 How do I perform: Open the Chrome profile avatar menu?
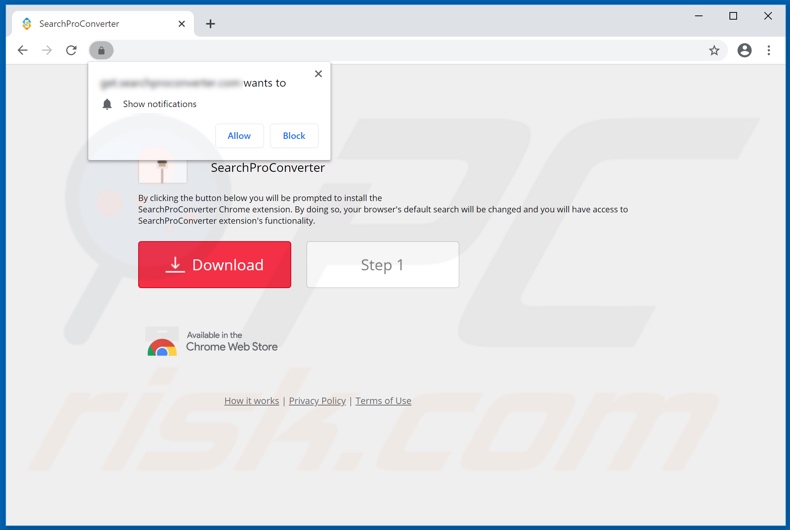[744, 50]
